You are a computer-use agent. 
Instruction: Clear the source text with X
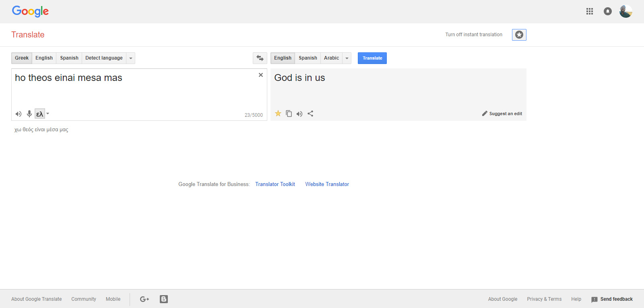261,75
